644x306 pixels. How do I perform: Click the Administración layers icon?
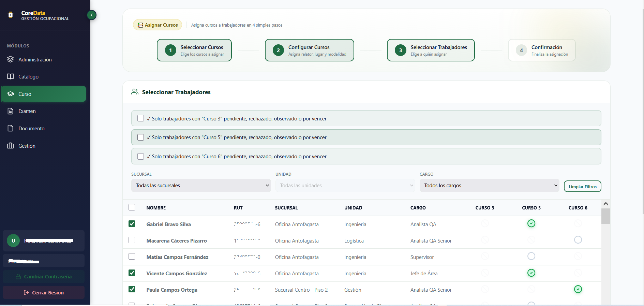click(11, 59)
